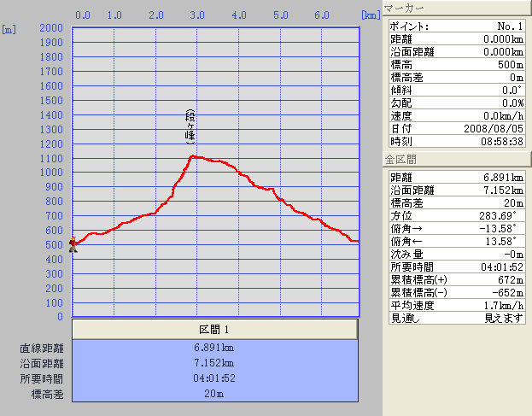
Task: Click the 全区間 所要時間 04:01:52 value
Action: coord(502,267)
